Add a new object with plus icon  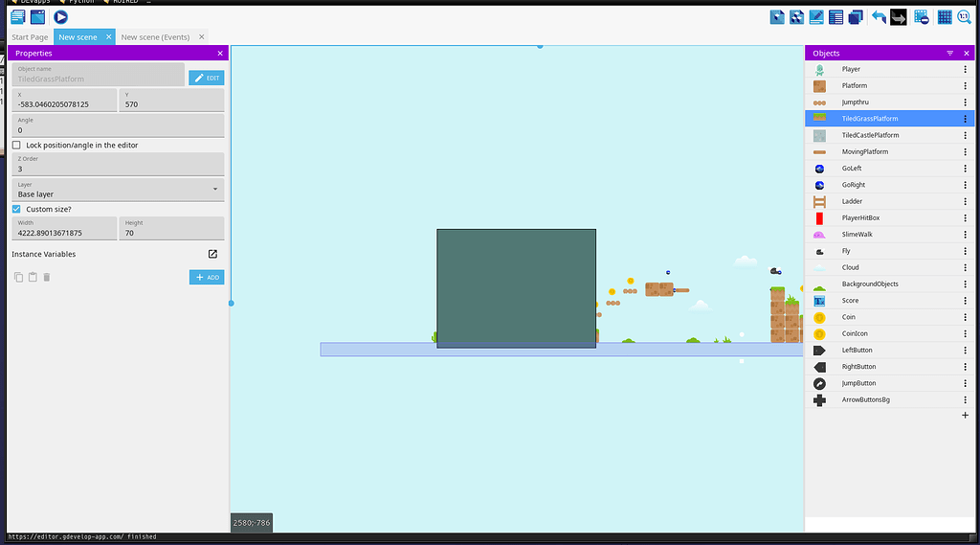tap(965, 415)
